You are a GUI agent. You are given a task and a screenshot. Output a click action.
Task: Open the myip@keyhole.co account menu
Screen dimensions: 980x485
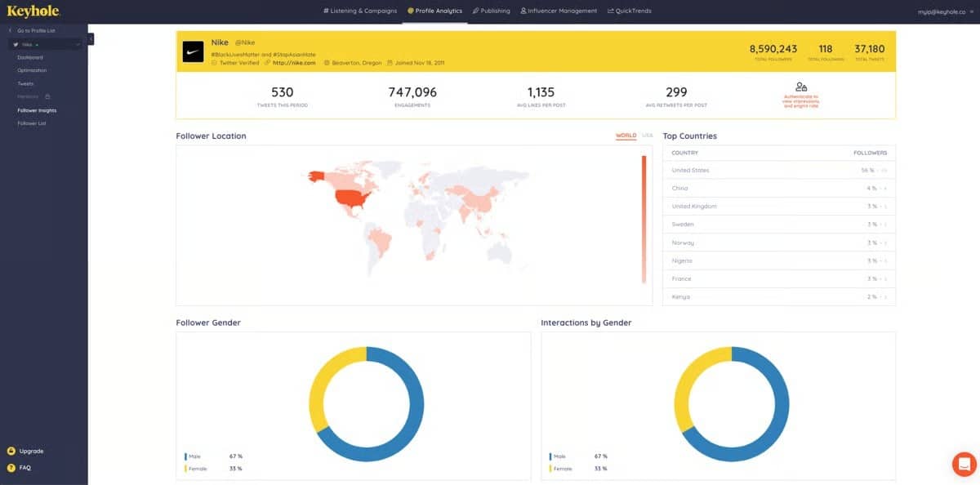pyautogui.click(x=946, y=11)
